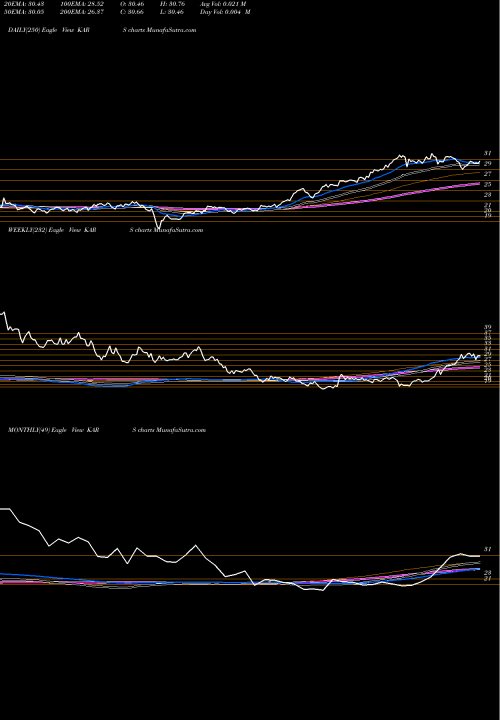Click the 31 price label on daily chart

coord(488,153)
